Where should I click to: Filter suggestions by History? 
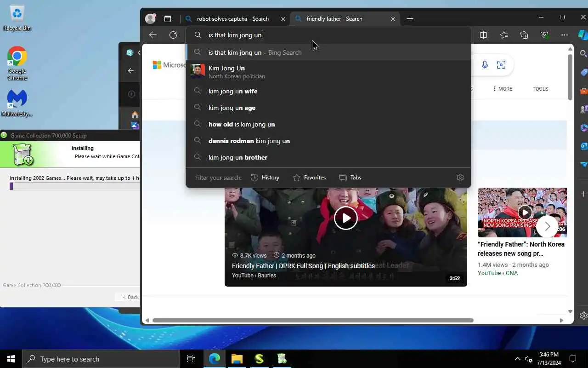(x=265, y=178)
